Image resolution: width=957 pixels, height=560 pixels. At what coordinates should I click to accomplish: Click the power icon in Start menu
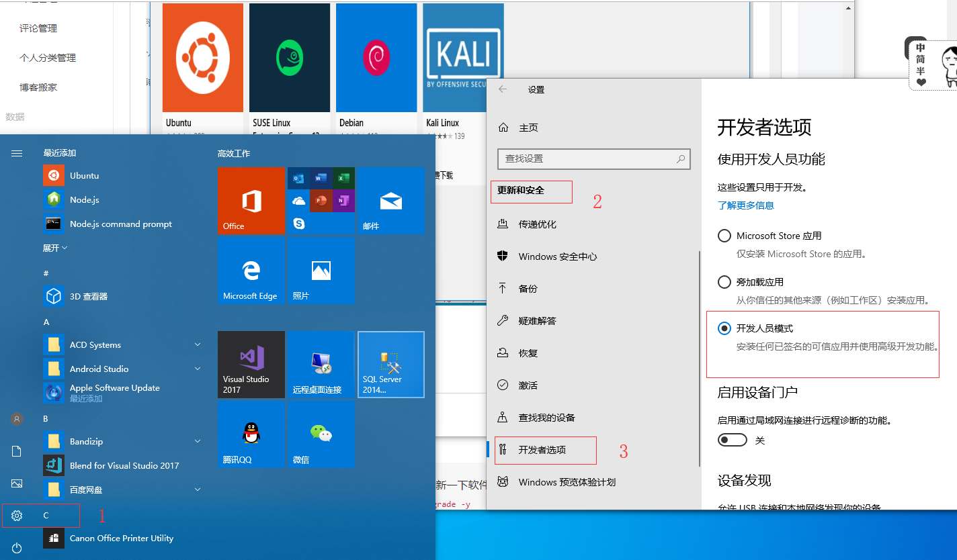tap(16, 547)
